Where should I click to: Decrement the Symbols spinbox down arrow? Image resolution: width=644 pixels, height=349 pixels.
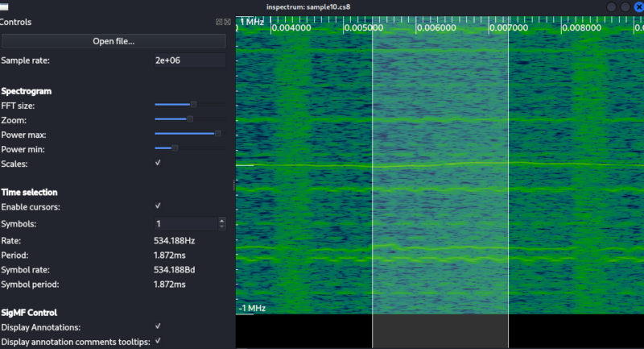point(222,226)
